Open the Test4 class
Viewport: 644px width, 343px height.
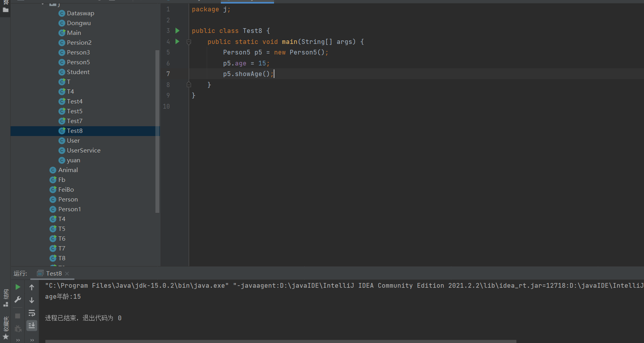[x=75, y=102]
